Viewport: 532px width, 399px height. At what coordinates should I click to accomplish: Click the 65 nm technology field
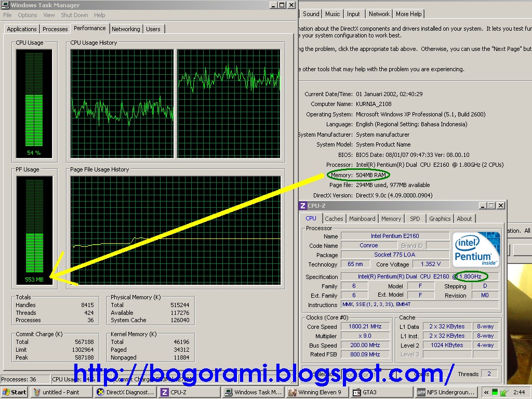coord(355,264)
